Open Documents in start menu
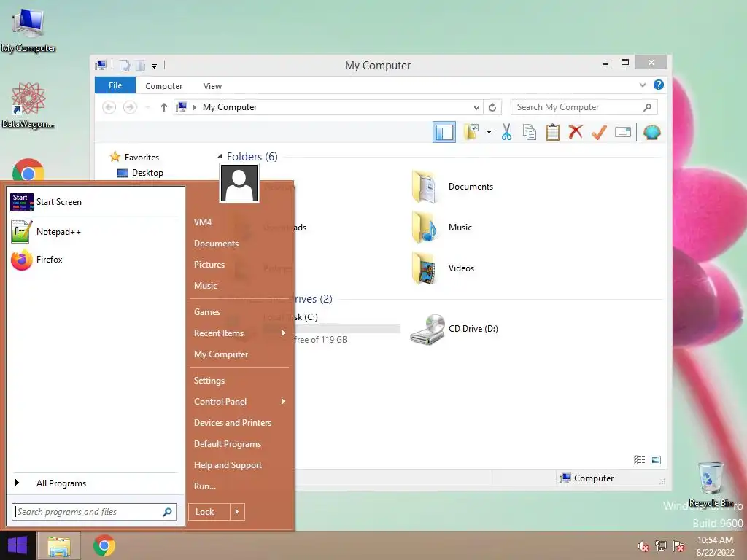Image resolution: width=747 pixels, height=560 pixels. coord(216,244)
